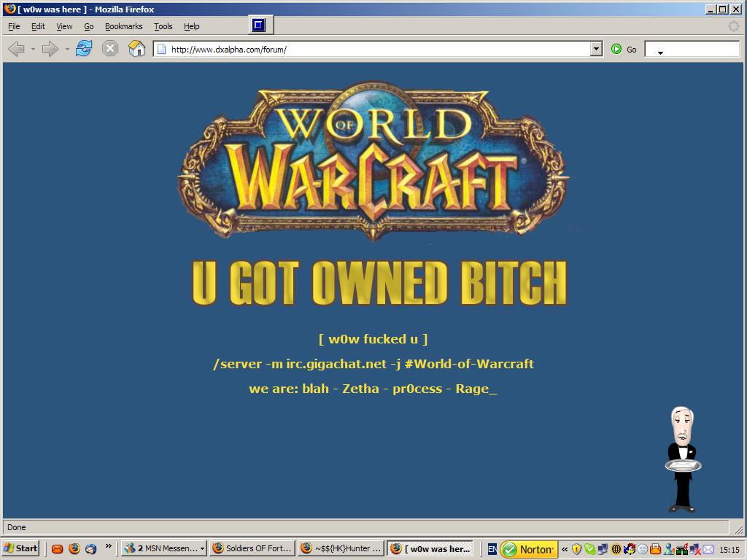This screenshot has width=747, height=560.
Task: Close the Firefox window
Action: pos(736,9)
